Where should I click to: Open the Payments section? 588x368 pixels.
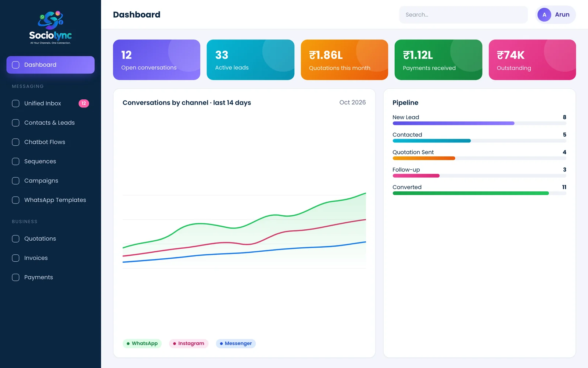(50, 277)
